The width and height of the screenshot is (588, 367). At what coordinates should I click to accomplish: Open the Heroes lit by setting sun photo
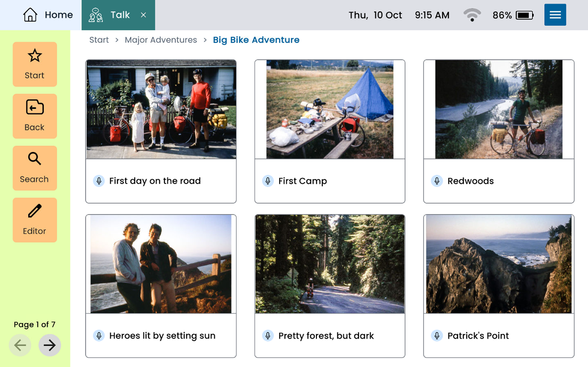(x=161, y=264)
